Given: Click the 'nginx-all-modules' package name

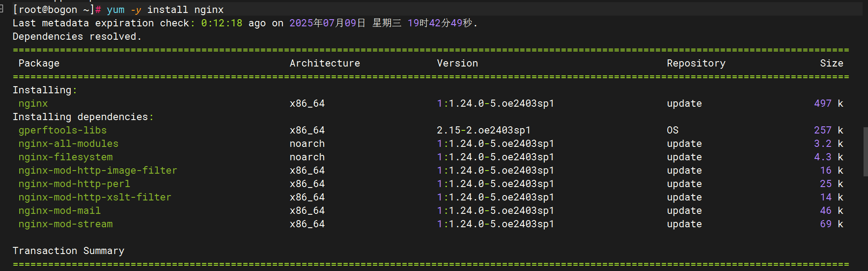Looking at the screenshot, I should (68, 144).
